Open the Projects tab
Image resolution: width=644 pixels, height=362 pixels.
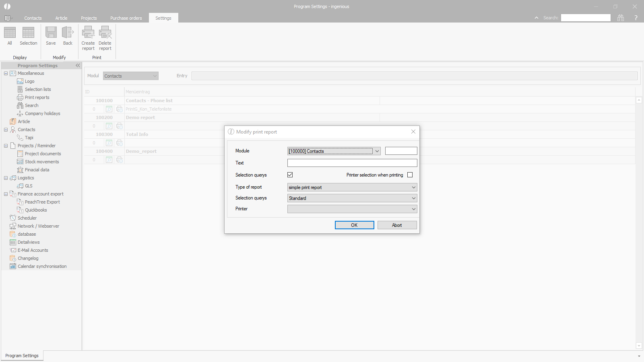coord(89,18)
